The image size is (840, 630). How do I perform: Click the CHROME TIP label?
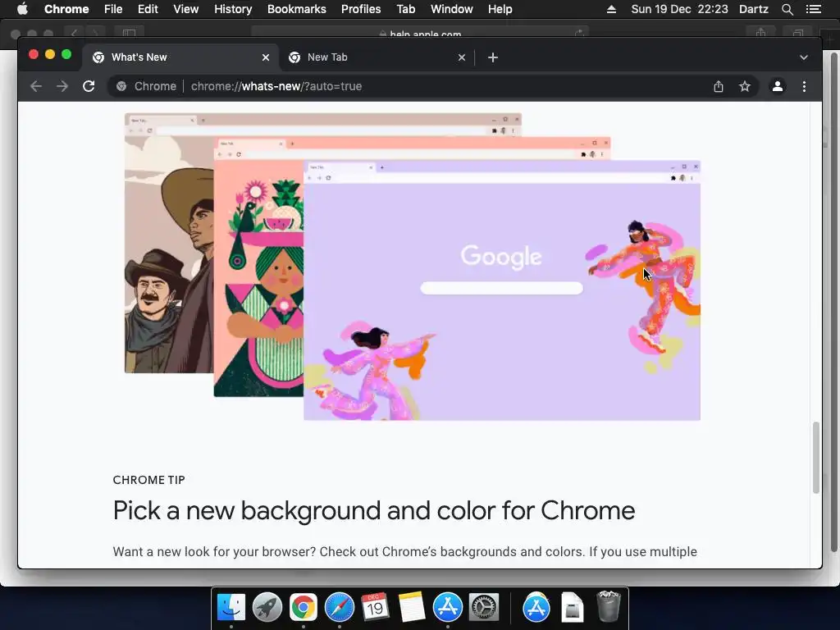149,480
